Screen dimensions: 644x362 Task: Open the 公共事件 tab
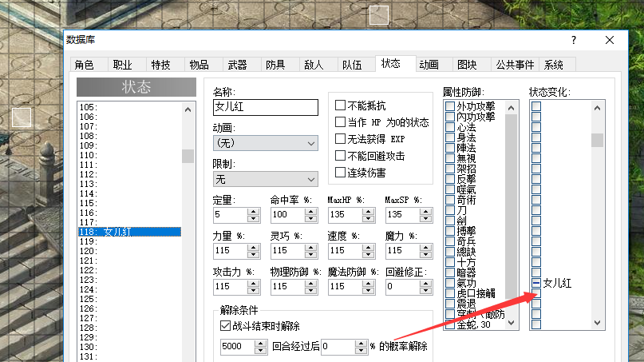click(515, 65)
